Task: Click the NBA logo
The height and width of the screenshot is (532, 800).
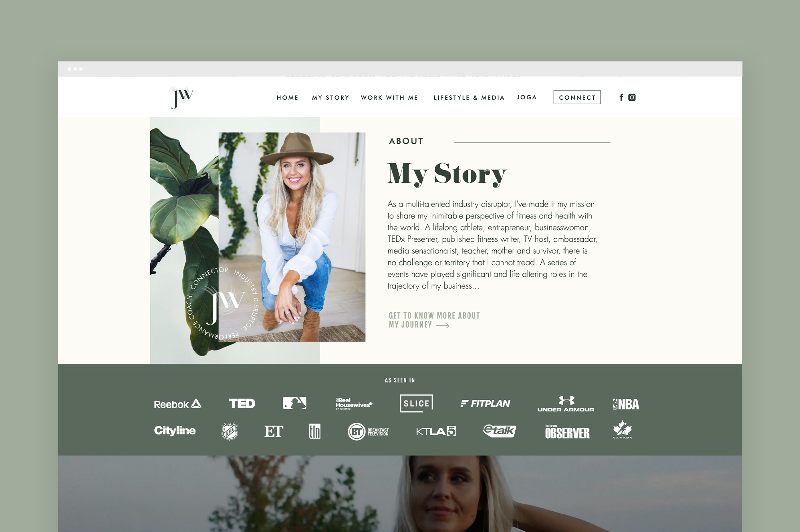Action: click(x=626, y=404)
